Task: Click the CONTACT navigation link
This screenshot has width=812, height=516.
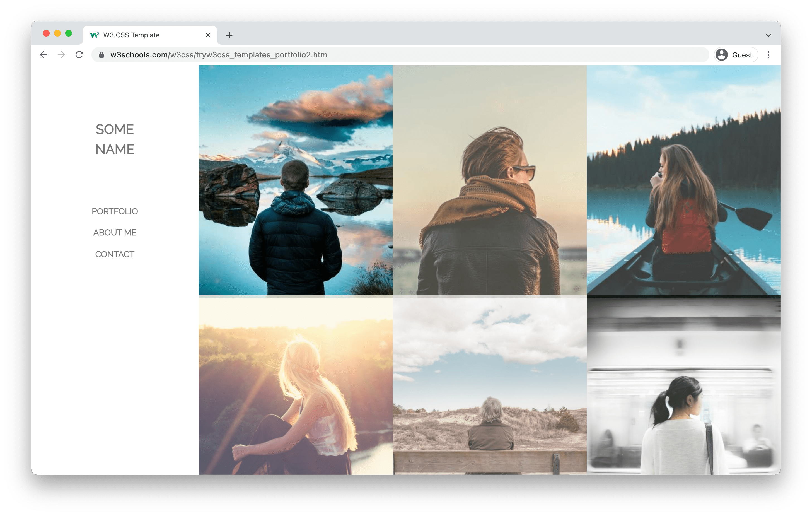Action: point(115,253)
